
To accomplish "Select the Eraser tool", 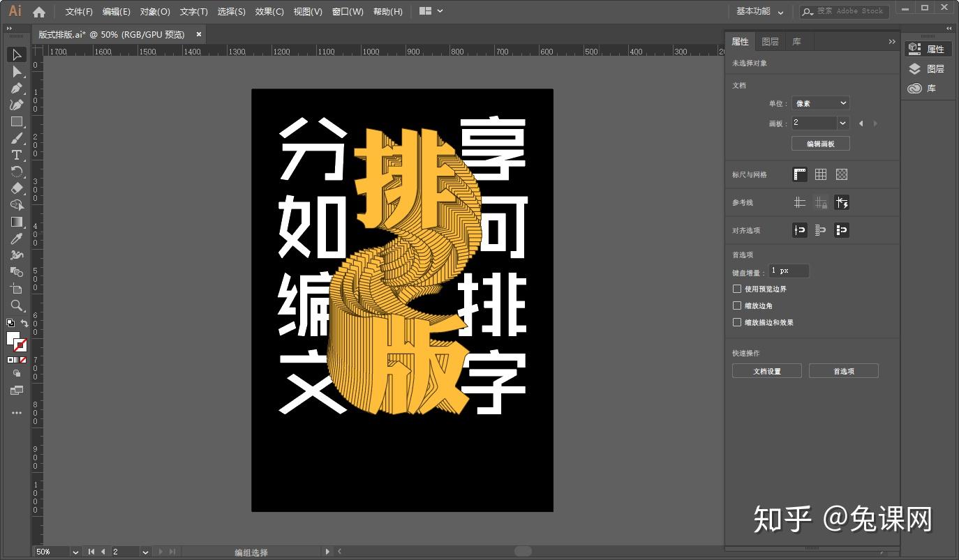I will [17, 188].
